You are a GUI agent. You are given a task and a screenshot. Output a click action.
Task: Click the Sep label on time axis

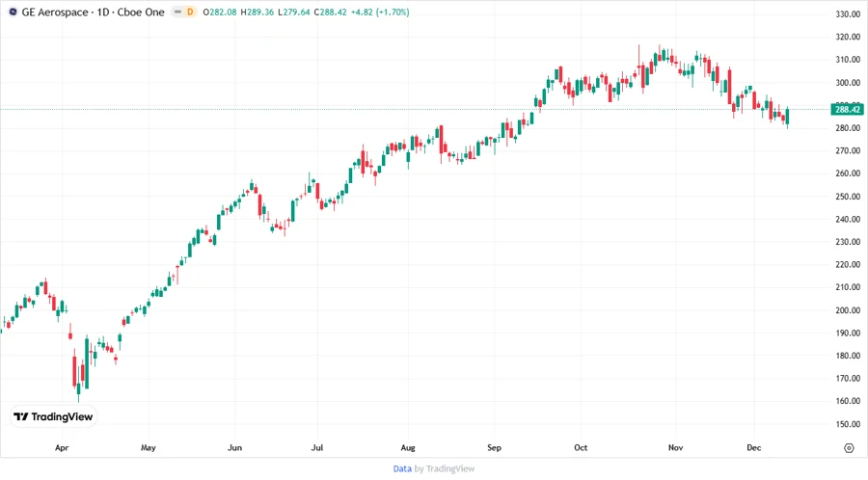495,447
